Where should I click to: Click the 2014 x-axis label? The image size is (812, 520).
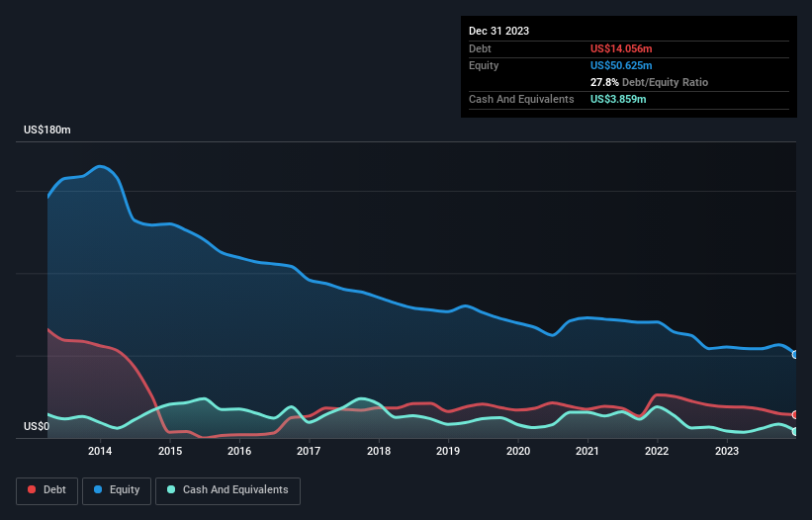tap(100, 451)
